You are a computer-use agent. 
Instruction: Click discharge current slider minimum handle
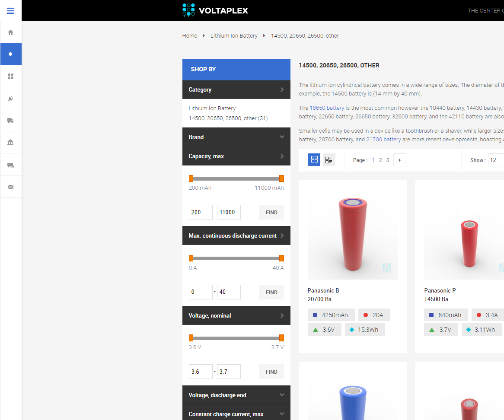point(191,258)
